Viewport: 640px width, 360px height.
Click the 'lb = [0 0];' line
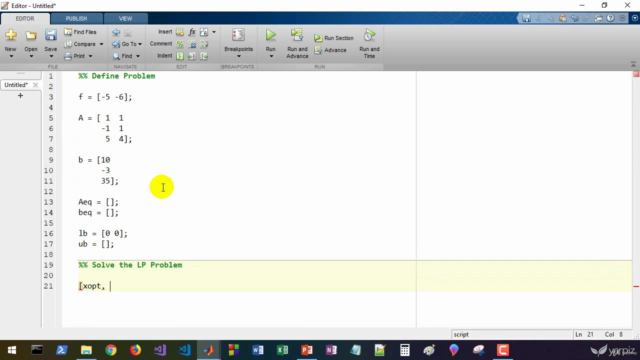103,233
